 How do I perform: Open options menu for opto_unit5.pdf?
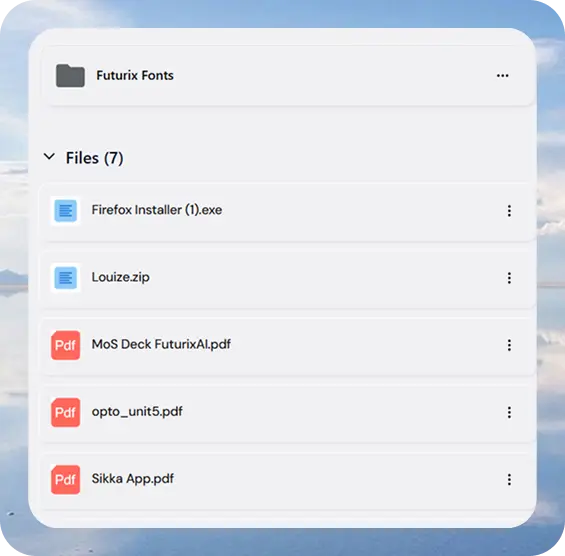pos(509,412)
